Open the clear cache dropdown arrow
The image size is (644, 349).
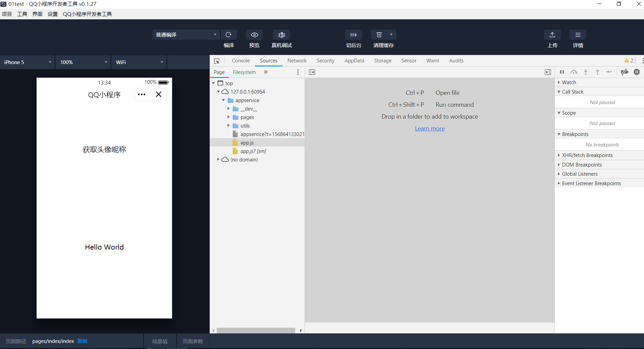391,35
